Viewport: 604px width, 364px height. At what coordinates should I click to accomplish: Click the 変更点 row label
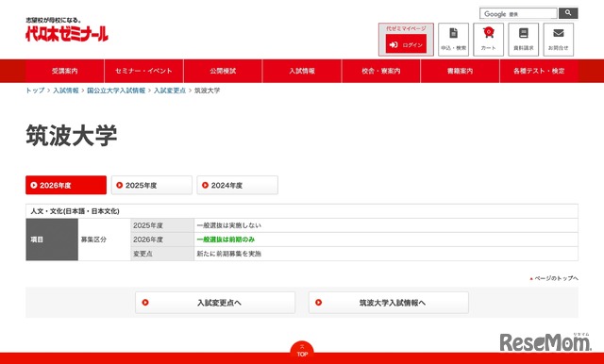tap(162, 254)
